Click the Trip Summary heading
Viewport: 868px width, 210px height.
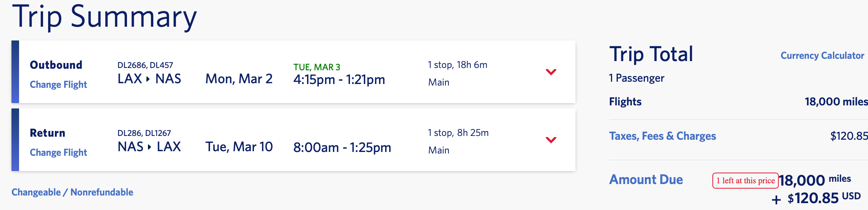coord(104,17)
